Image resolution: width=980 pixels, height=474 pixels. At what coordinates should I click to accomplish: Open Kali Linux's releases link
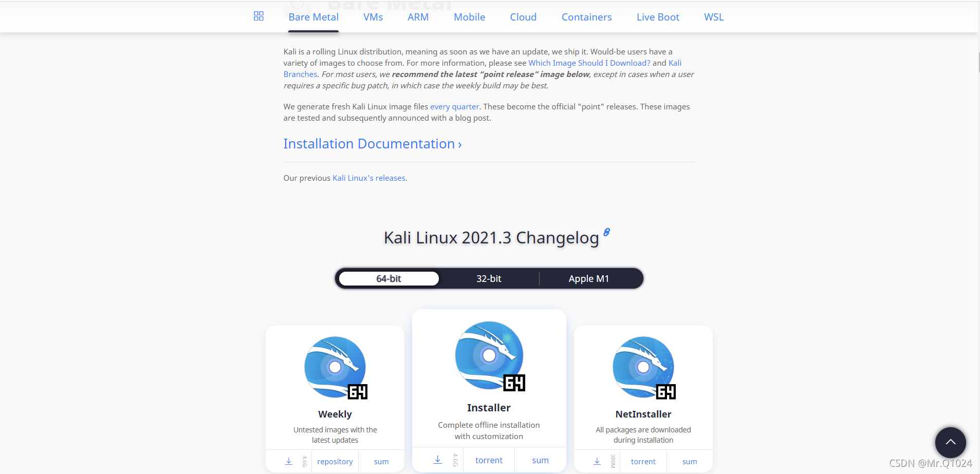(x=369, y=178)
